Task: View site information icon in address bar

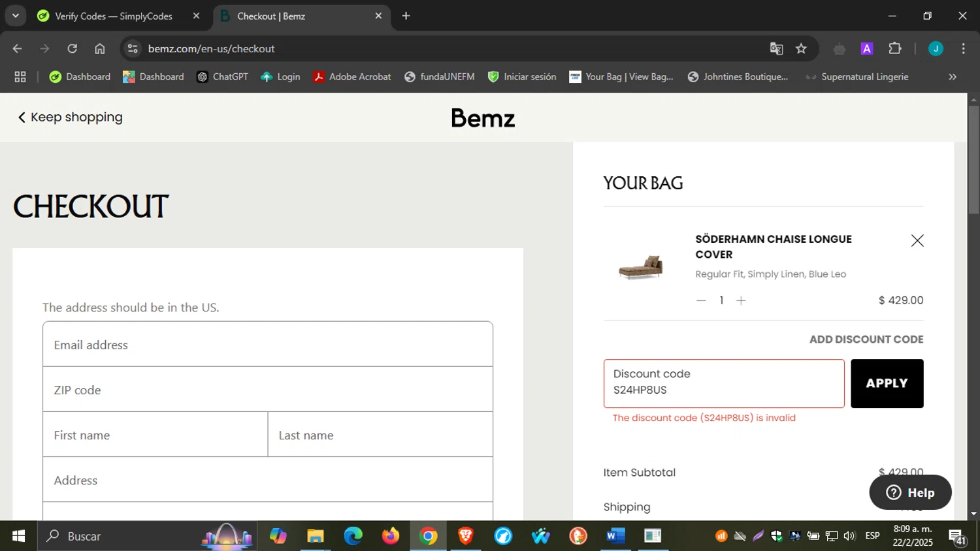Action: tap(133, 49)
